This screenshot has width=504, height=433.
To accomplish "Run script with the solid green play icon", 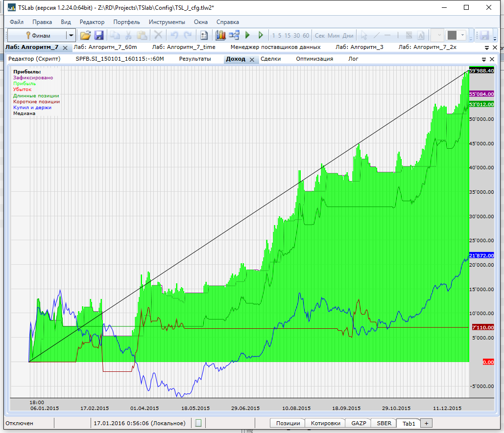I will (x=247, y=35).
